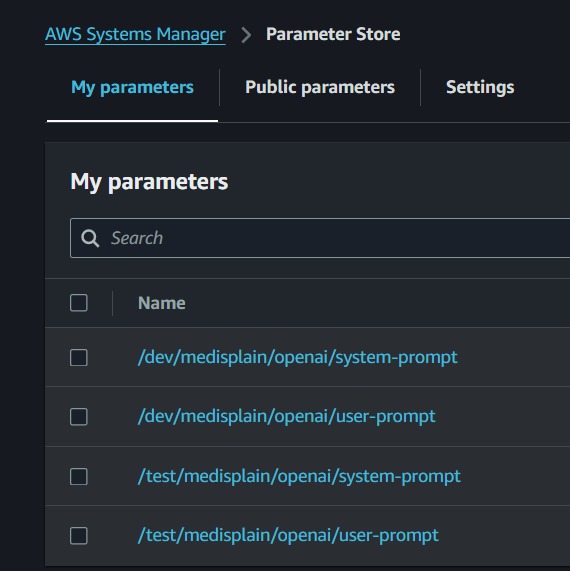Click the Parameter Store breadcrumb text
This screenshot has height=571, width=570.
tap(333, 34)
